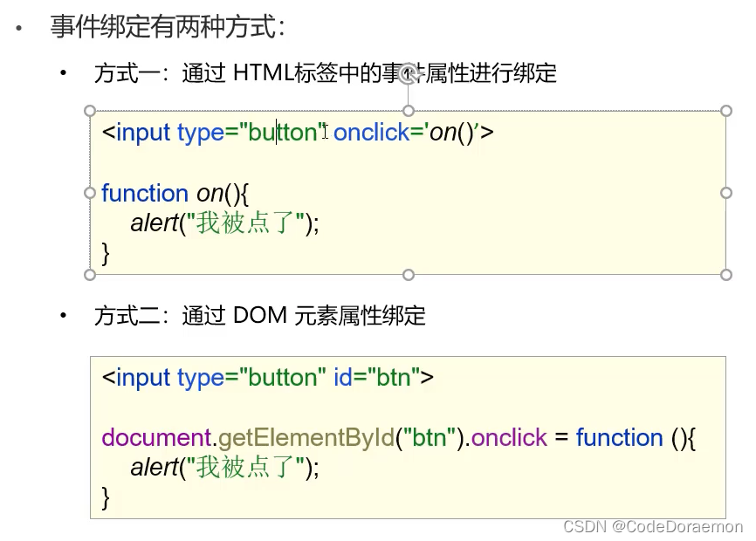Click the rotation handle above the selected text box
Image resolution: width=756 pixels, height=541 pixels.
pyautogui.click(x=409, y=73)
